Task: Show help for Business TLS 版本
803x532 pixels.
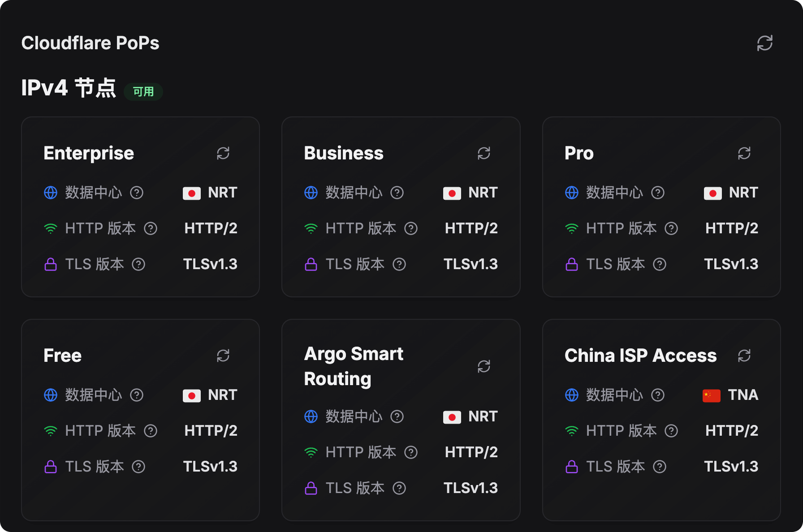Action: pyautogui.click(x=399, y=265)
